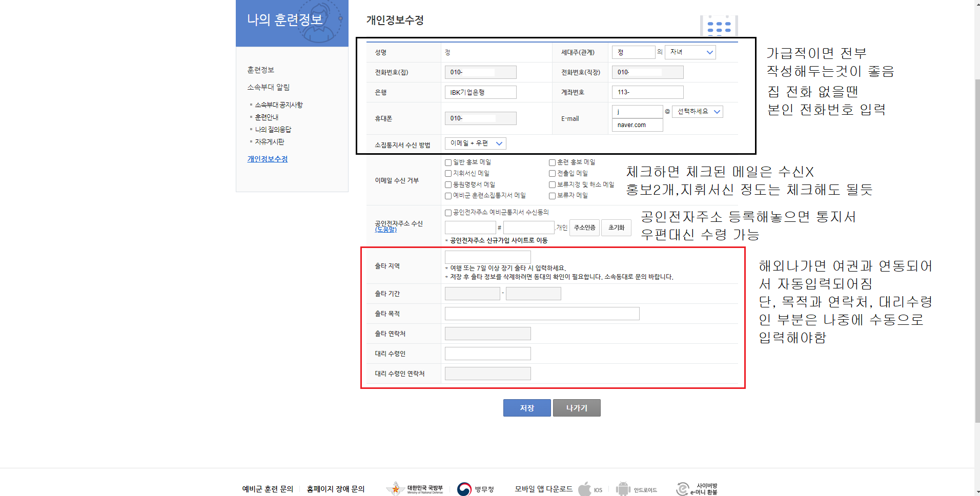Image resolution: width=980 pixels, height=496 pixels.
Task: Click the 저장 save button
Action: (x=527, y=408)
